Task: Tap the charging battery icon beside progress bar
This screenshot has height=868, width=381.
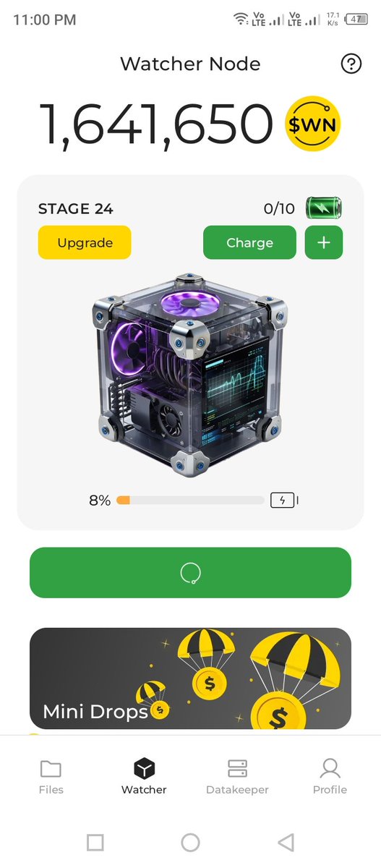Action: 283,500
